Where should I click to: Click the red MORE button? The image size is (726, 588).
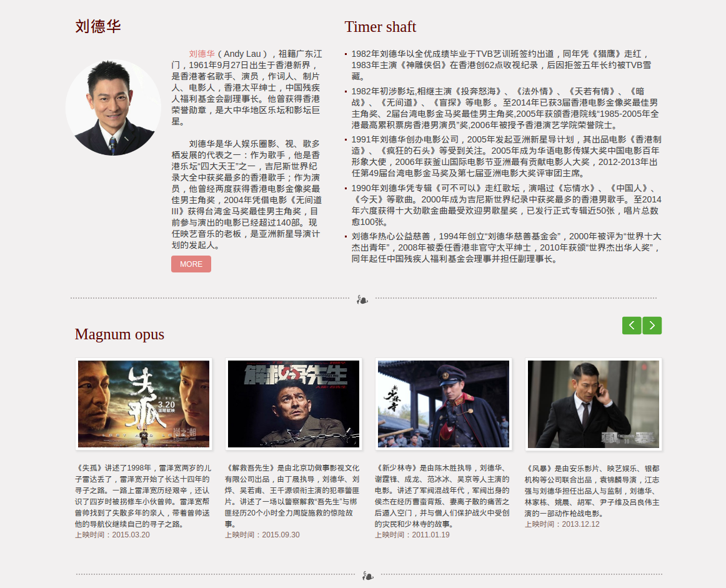click(191, 264)
